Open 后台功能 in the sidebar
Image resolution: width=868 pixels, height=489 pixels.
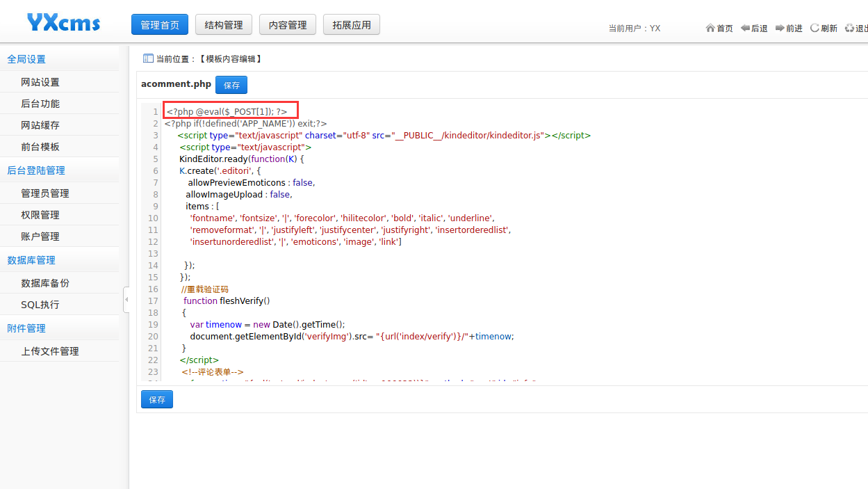pos(40,104)
